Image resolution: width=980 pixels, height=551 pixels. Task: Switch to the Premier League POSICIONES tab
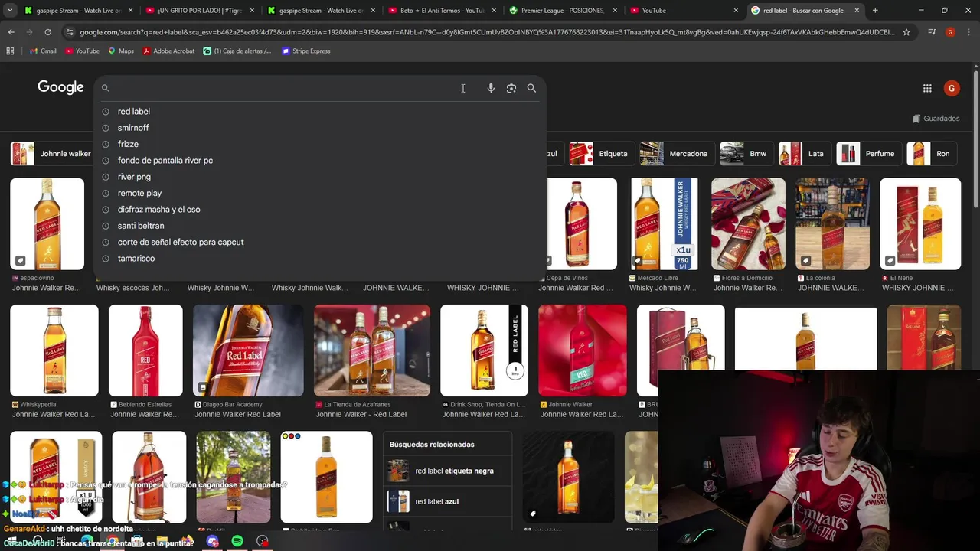click(563, 11)
